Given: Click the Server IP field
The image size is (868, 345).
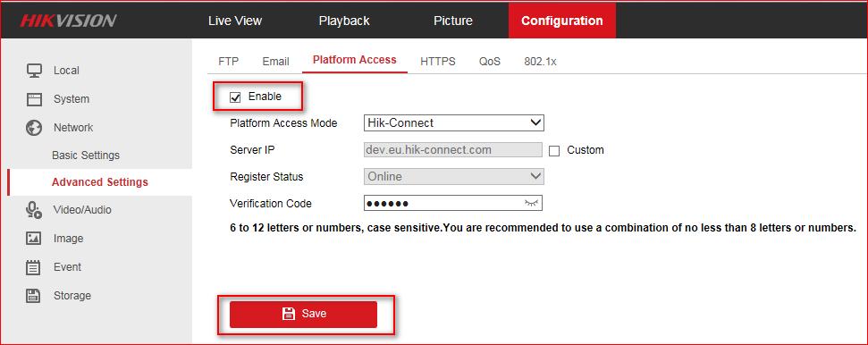Looking at the screenshot, I should 453,149.
